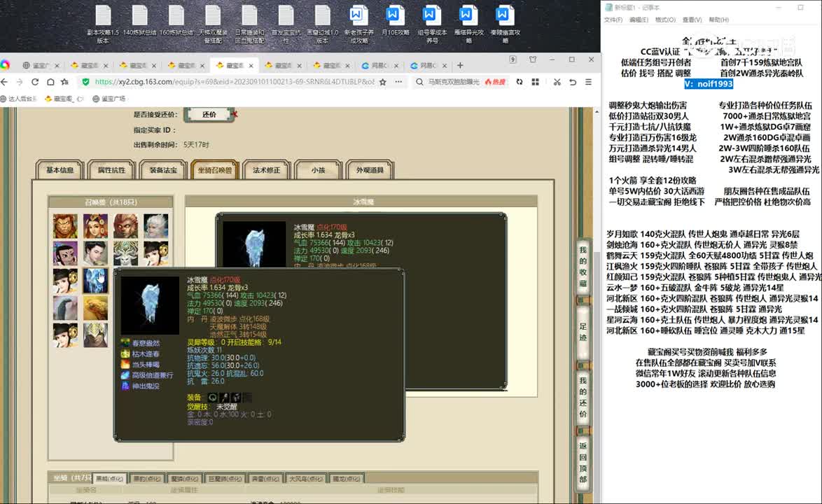Switch to the 装备法宝 tab
The image size is (822, 504).
pyautogui.click(x=163, y=169)
